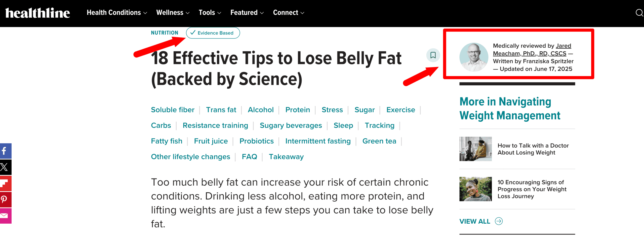Open the talking to a doctor article thumbnail
This screenshot has height=241, width=644.
(475, 149)
